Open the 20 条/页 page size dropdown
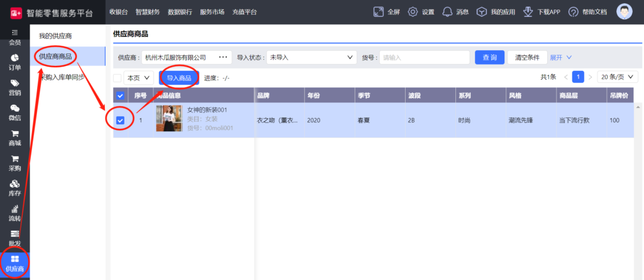This screenshot has height=280, width=644. click(618, 77)
